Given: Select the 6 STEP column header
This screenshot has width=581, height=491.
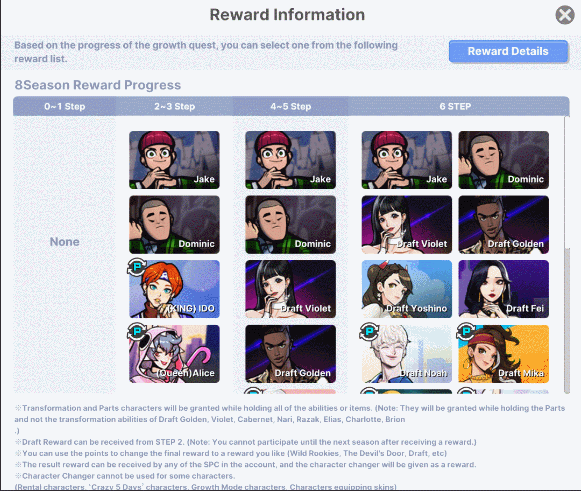Looking at the screenshot, I should click(455, 106).
